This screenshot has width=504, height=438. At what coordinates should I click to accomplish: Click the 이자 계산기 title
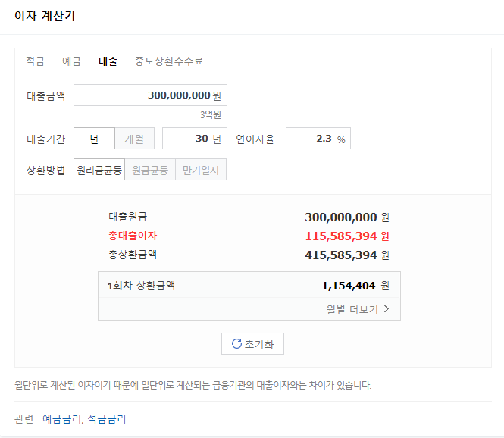coord(45,16)
